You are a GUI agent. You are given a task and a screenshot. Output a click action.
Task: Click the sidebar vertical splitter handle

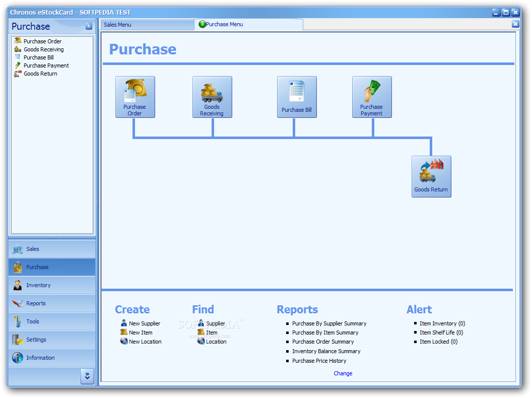pos(97,202)
